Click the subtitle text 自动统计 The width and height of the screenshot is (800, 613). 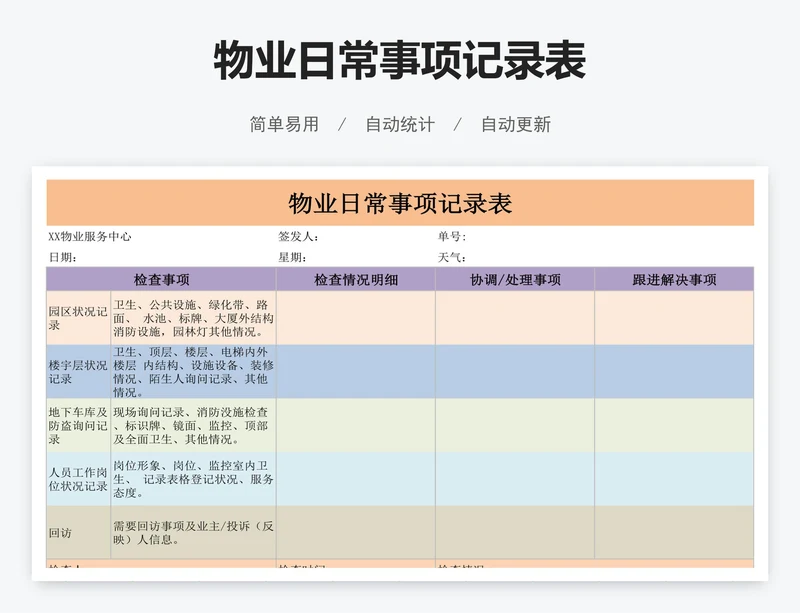click(x=400, y=124)
